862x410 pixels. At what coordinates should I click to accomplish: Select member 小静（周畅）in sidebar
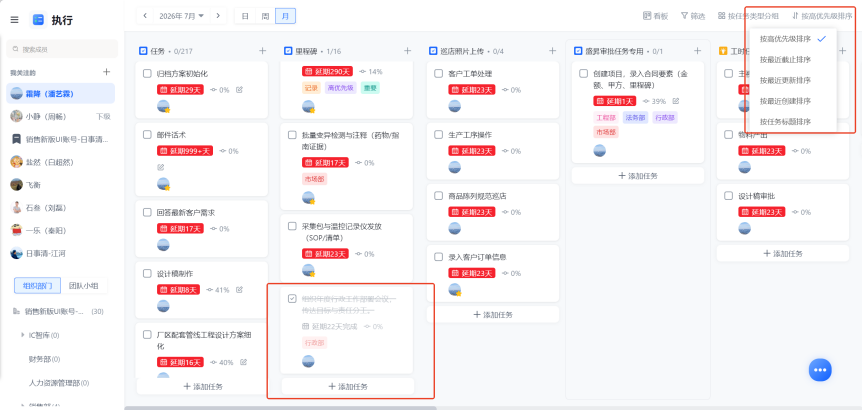[x=60, y=117]
